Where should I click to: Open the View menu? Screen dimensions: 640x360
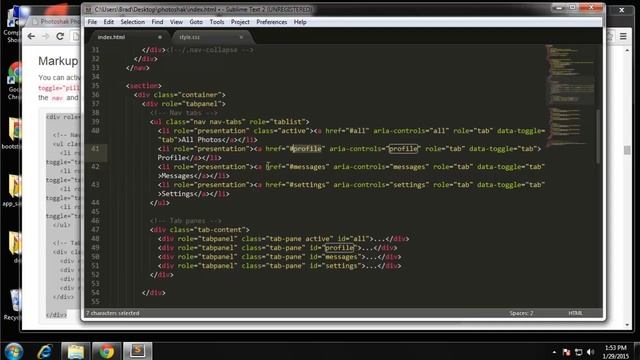click(x=176, y=22)
